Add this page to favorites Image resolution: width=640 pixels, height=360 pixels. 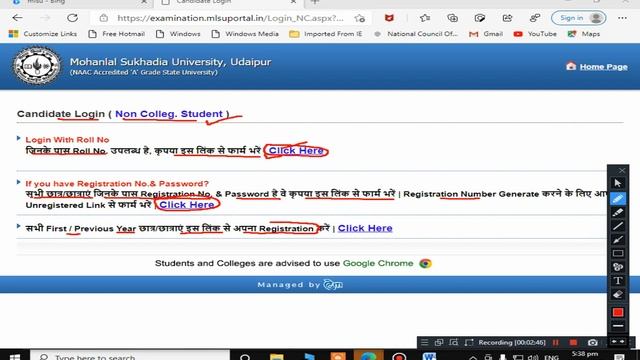(360, 18)
